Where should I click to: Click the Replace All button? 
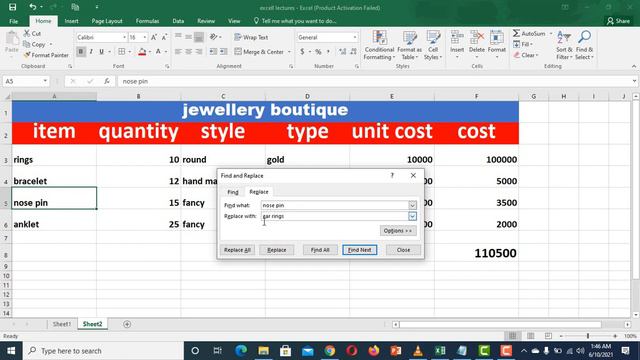click(237, 250)
